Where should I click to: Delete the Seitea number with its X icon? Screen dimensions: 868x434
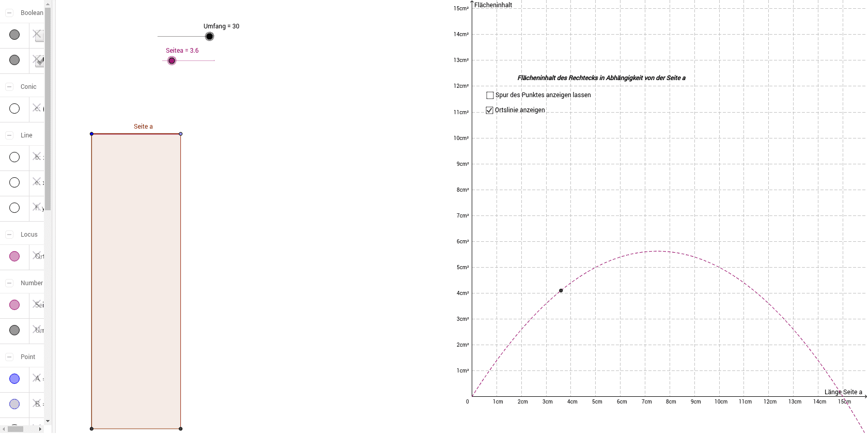click(x=37, y=304)
